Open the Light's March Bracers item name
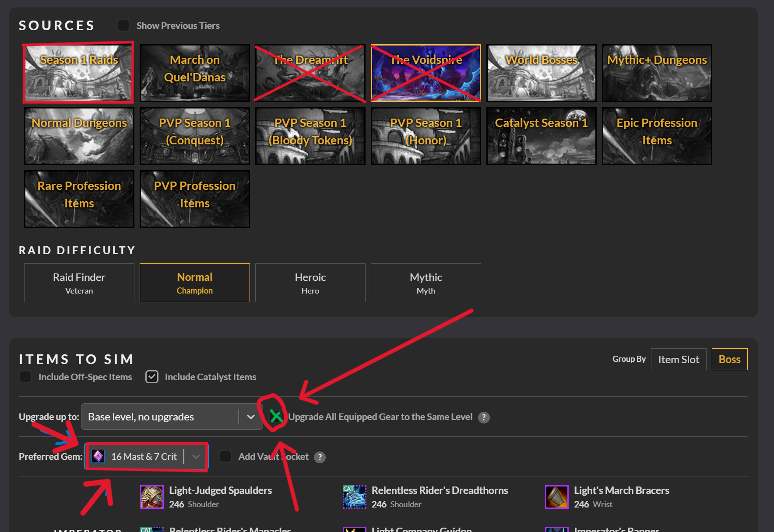774x532 pixels. click(621, 490)
